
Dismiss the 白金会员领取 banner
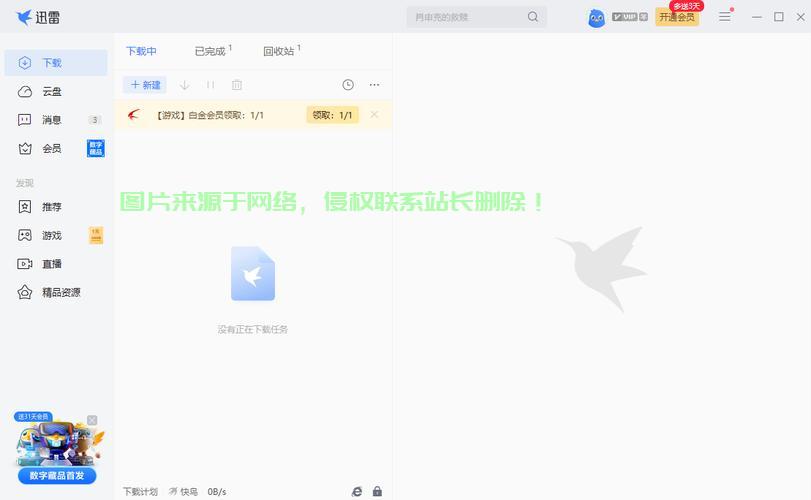(374, 115)
